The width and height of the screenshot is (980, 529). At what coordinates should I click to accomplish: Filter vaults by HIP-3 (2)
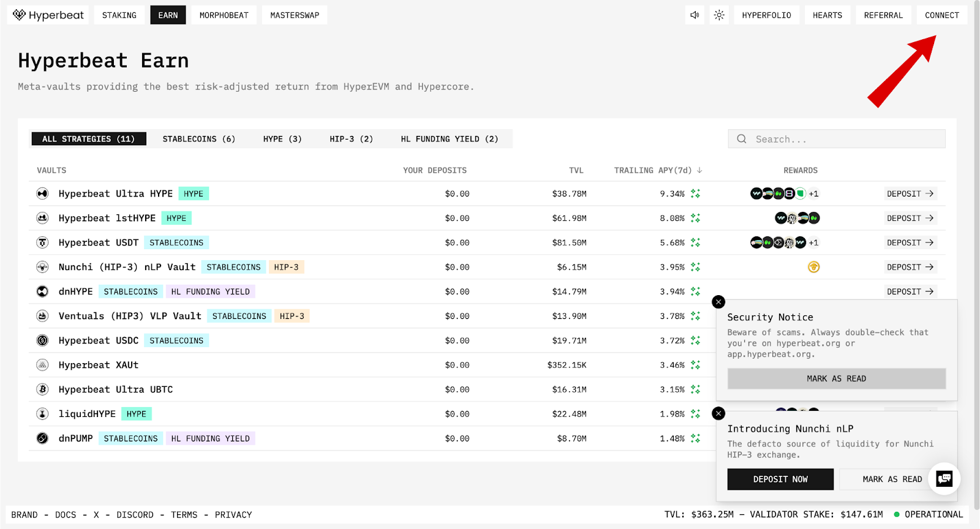point(352,139)
